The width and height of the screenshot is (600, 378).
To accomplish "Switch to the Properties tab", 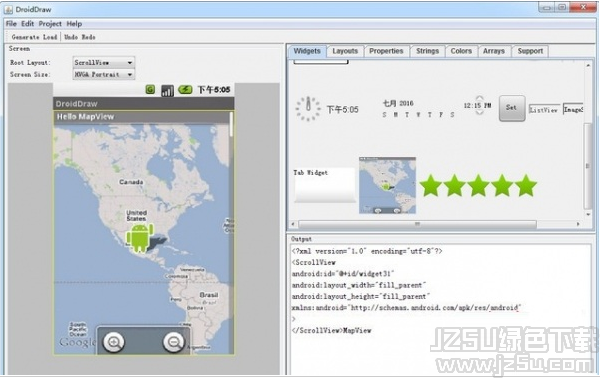I will (386, 51).
